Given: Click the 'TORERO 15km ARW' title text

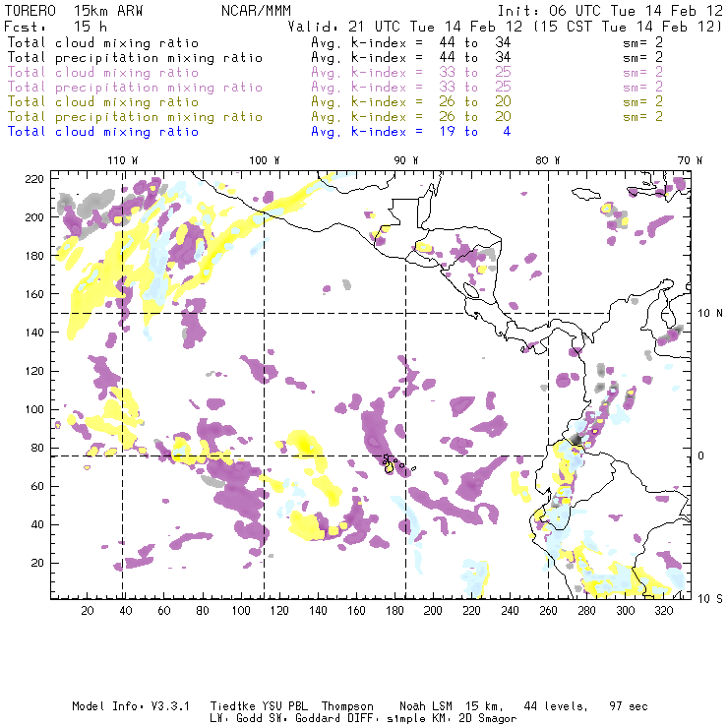Looking at the screenshot, I should [74, 11].
